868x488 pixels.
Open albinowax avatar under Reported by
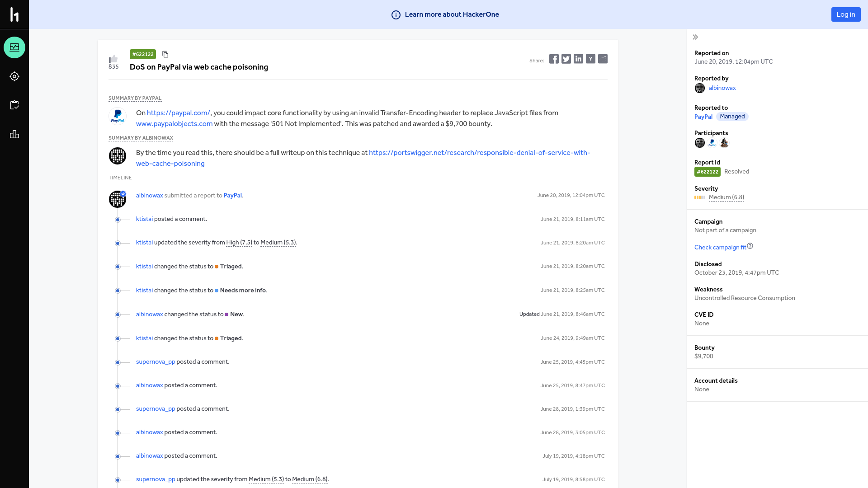pyautogui.click(x=700, y=88)
